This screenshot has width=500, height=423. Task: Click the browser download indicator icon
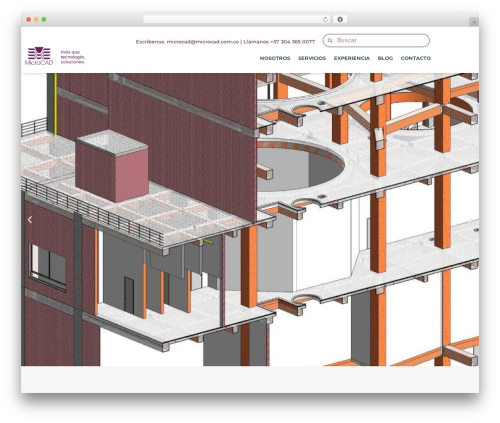click(340, 19)
